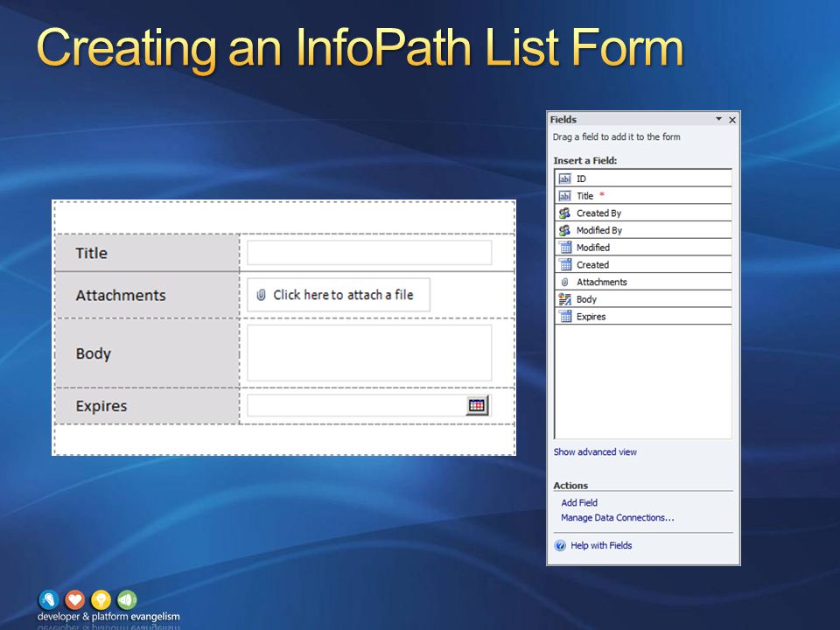Select the Body label cell in form

pyautogui.click(x=147, y=353)
